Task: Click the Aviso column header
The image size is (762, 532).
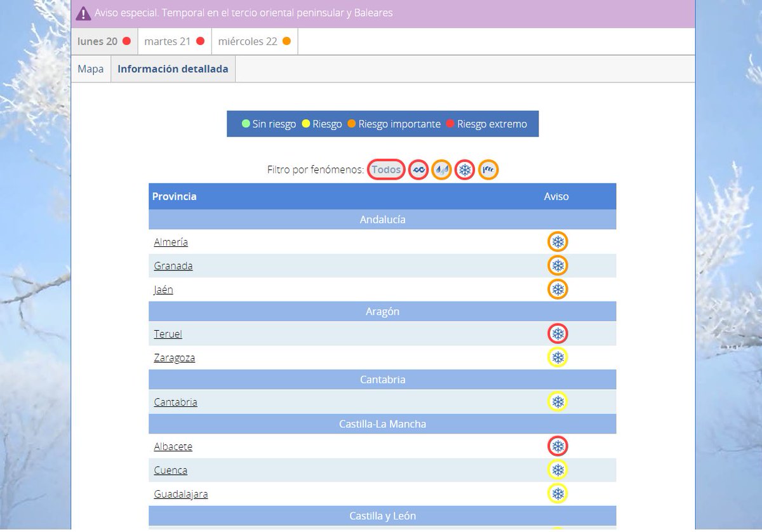Action: (x=556, y=197)
